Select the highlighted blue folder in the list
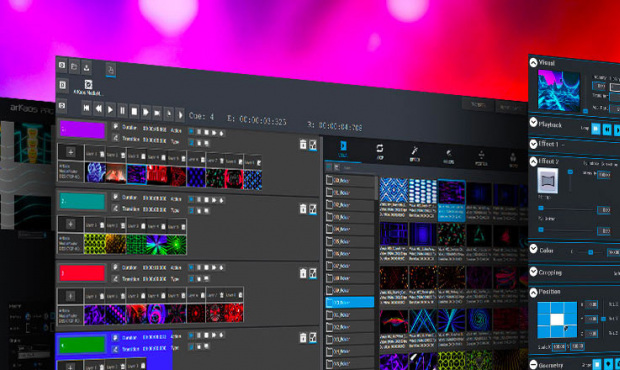Image resolution: width=620 pixels, height=370 pixels. pos(350,302)
